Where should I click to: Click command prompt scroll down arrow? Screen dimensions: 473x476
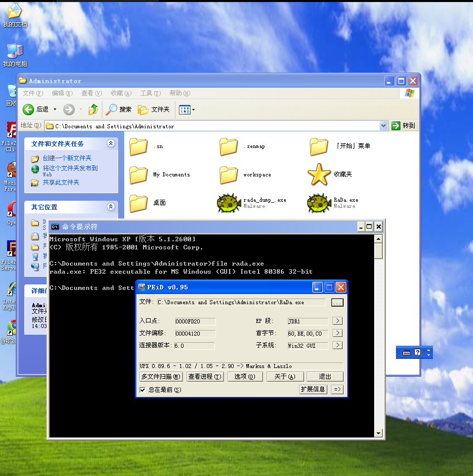pos(378,433)
